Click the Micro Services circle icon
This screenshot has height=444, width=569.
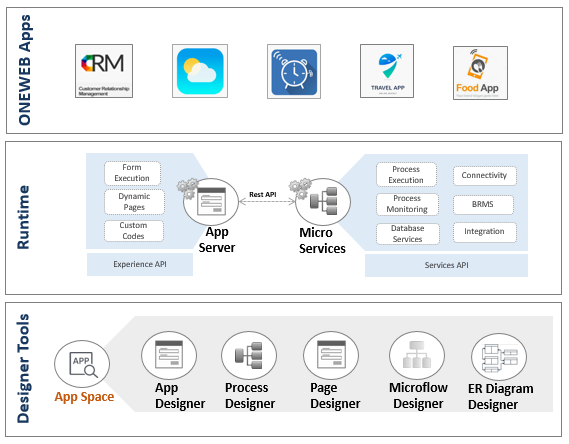323,202
